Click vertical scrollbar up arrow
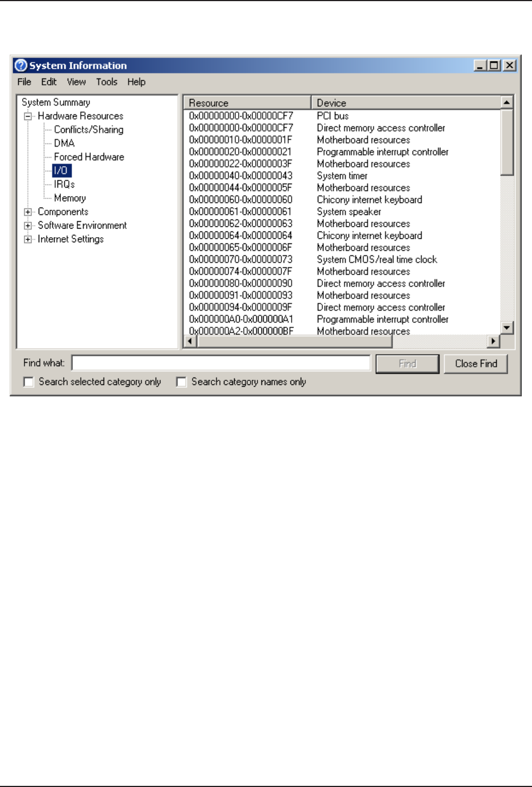 point(507,102)
